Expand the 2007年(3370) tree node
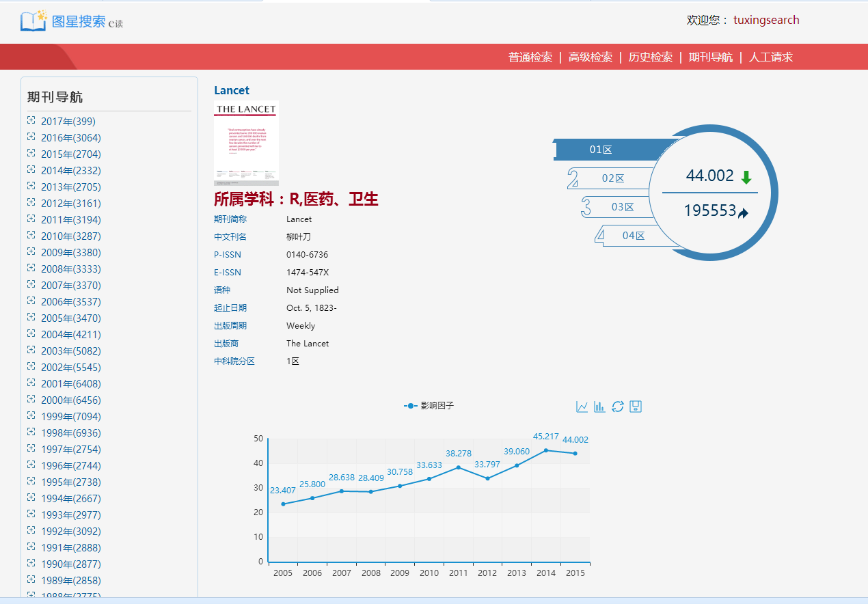Viewport: 868px width, 604px height. (x=31, y=284)
